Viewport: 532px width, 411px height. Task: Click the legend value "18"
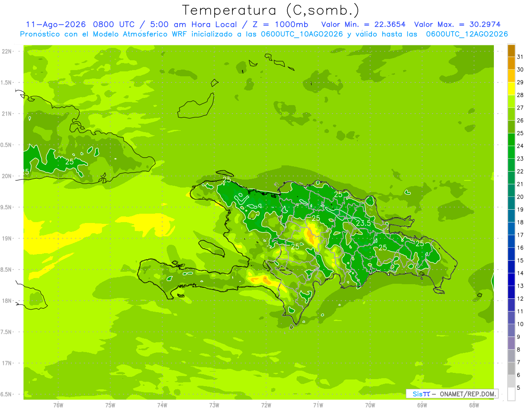tap(520, 223)
